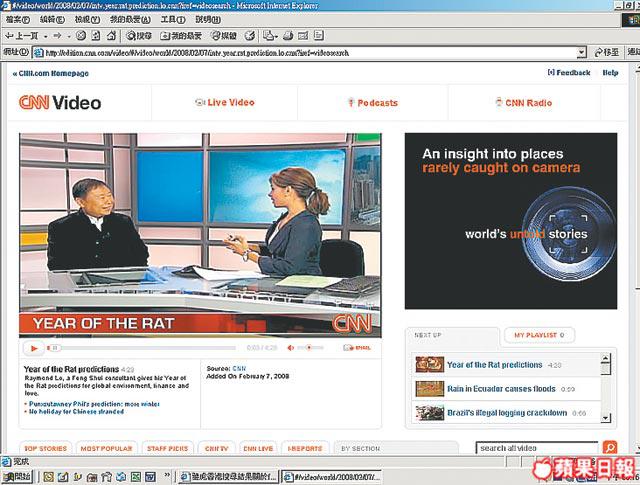Open the 我的最愛 (Favorites) menu

[x=130, y=19]
